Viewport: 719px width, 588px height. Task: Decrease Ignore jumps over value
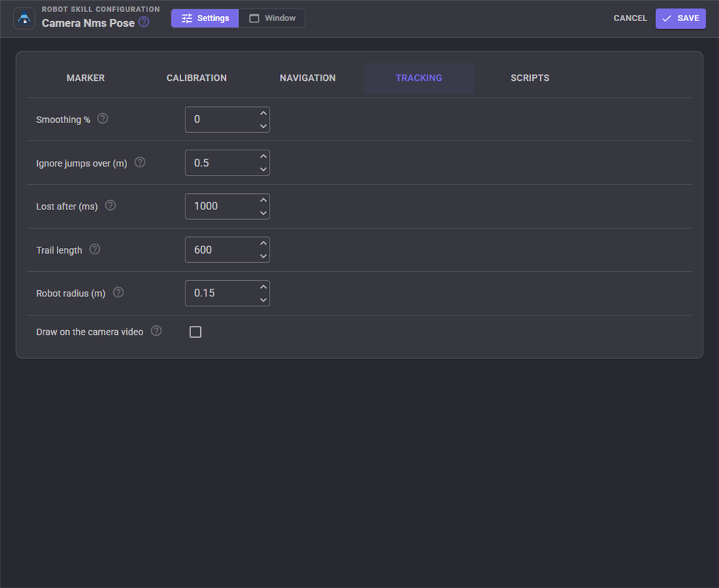tap(263, 169)
